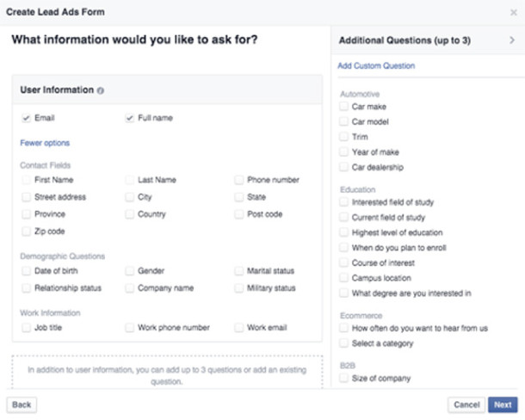Image resolution: width=525 pixels, height=420 pixels.
Task: Uncheck the Full name checkbox
Action: point(130,118)
